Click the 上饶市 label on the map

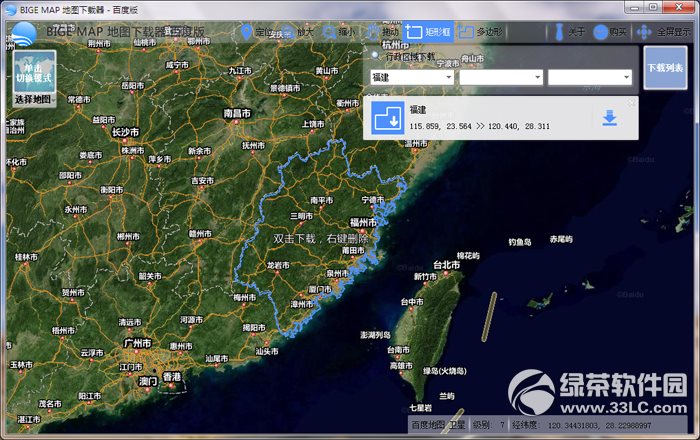[x=313, y=124]
